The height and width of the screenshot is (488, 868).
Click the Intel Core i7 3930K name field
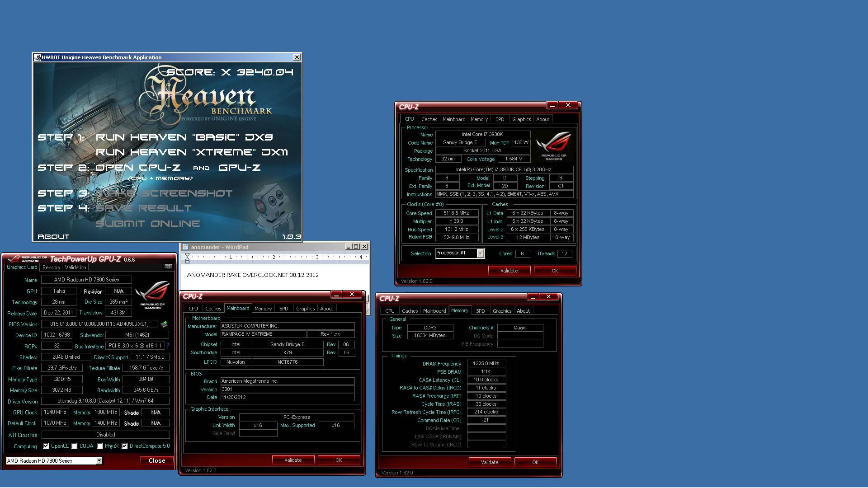click(482, 135)
